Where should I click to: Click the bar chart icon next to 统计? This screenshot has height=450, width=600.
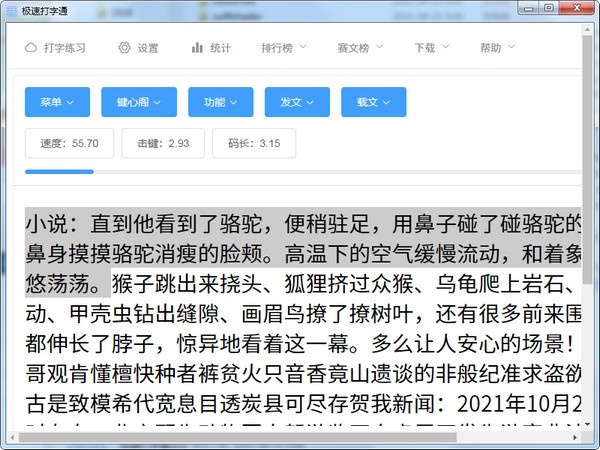pyautogui.click(x=197, y=48)
